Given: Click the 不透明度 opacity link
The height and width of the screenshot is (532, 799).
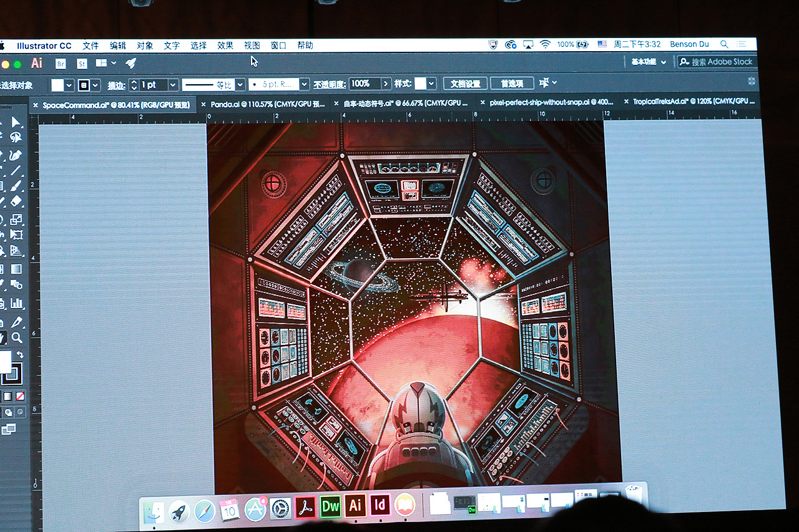Looking at the screenshot, I should click(329, 84).
